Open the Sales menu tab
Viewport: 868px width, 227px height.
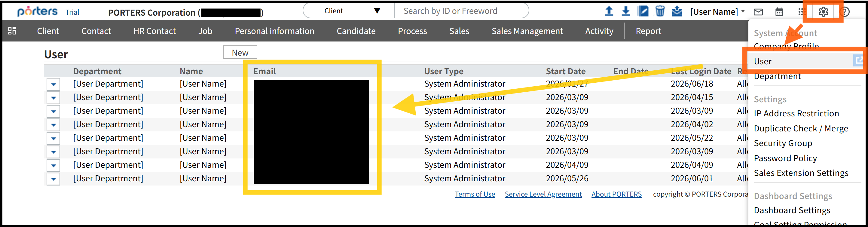click(x=459, y=31)
